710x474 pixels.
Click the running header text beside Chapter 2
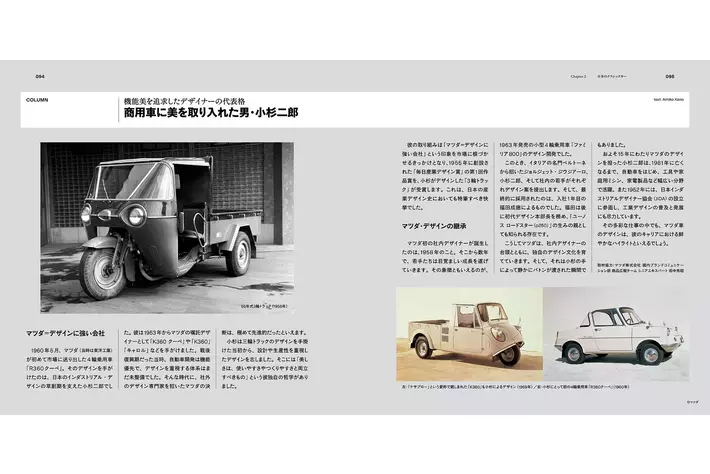(612, 77)
